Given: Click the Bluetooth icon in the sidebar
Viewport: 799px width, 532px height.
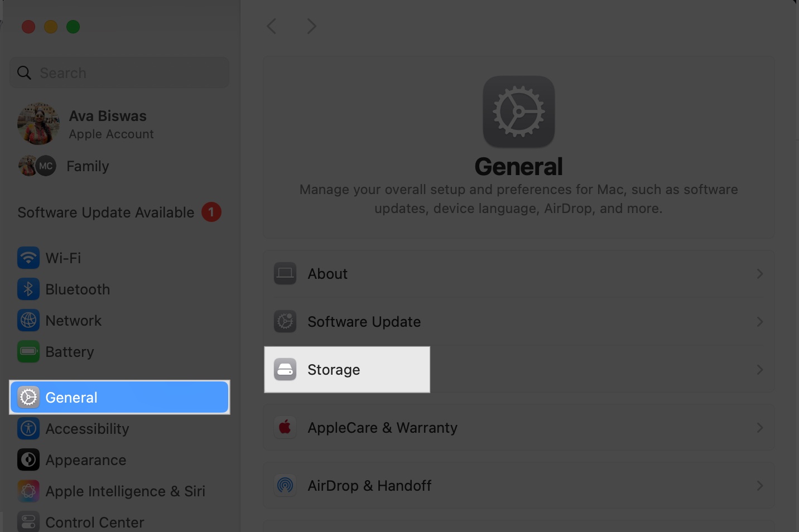Looking at the screenshot, I should [x=28, y=289].
